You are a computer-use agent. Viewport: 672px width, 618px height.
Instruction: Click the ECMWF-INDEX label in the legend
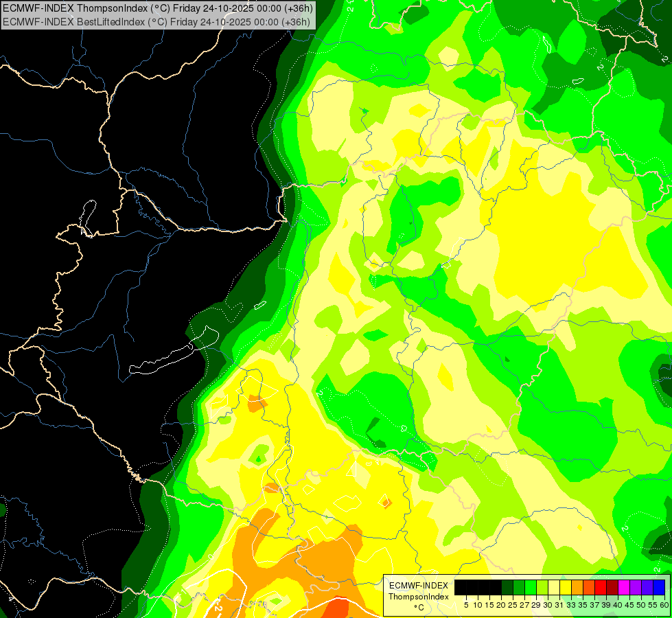pyautogui.click(x=419, y=586)
